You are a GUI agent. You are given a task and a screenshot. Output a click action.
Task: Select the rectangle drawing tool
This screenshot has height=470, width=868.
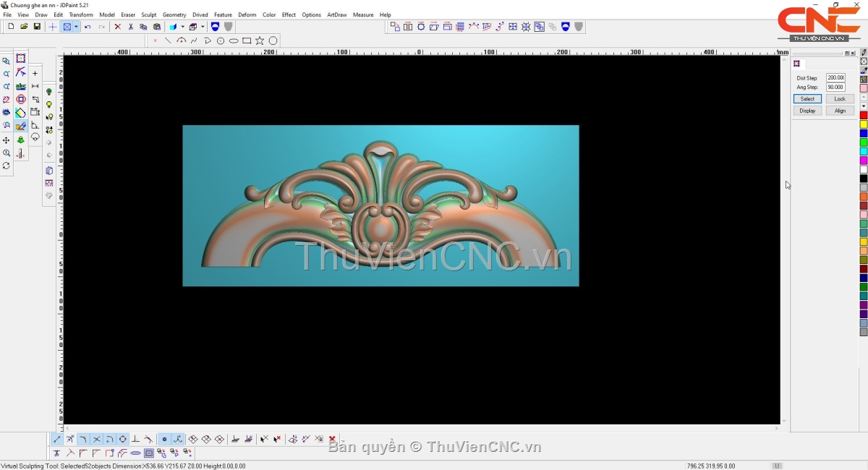pos(247,40)
